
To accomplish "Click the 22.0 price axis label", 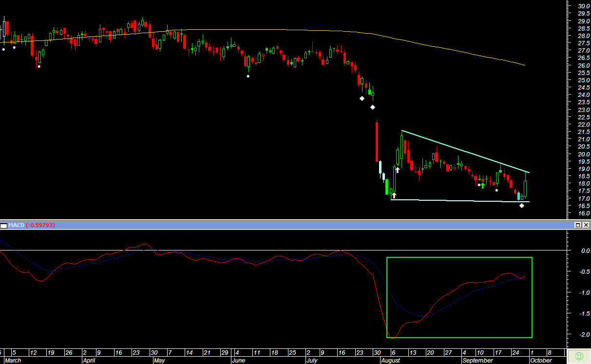I will coord(584,125).
